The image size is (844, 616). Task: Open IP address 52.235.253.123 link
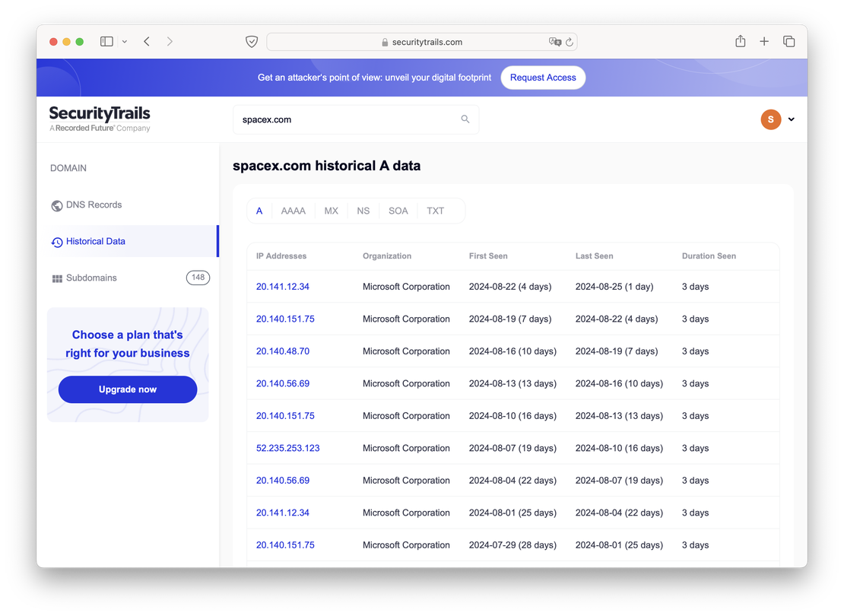click(x=287, y=448)
